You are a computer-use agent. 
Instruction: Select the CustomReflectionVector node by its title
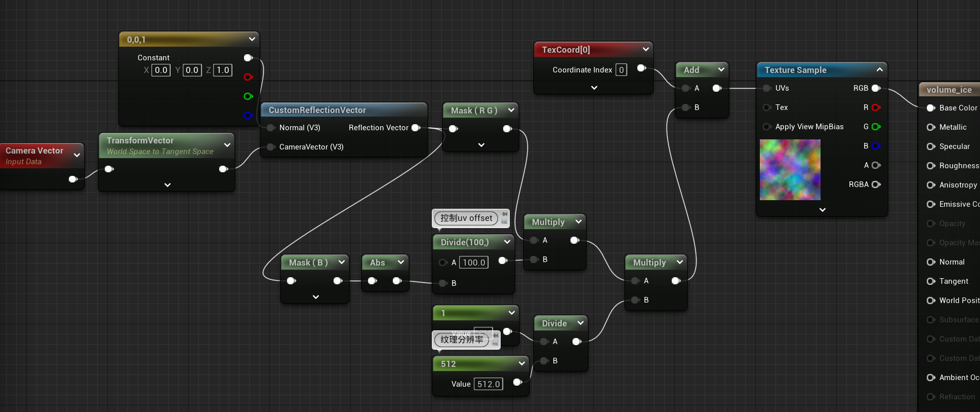coord(317,110)
